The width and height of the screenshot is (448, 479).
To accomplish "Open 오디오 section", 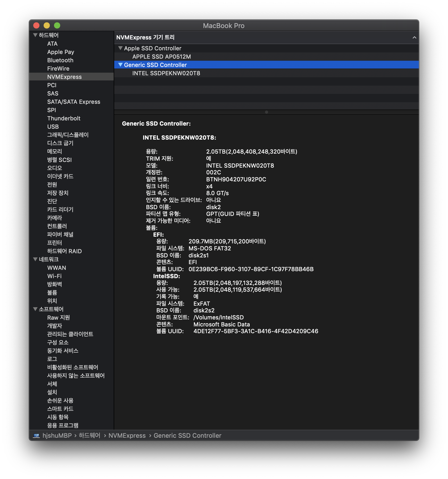I will point(55,168).
